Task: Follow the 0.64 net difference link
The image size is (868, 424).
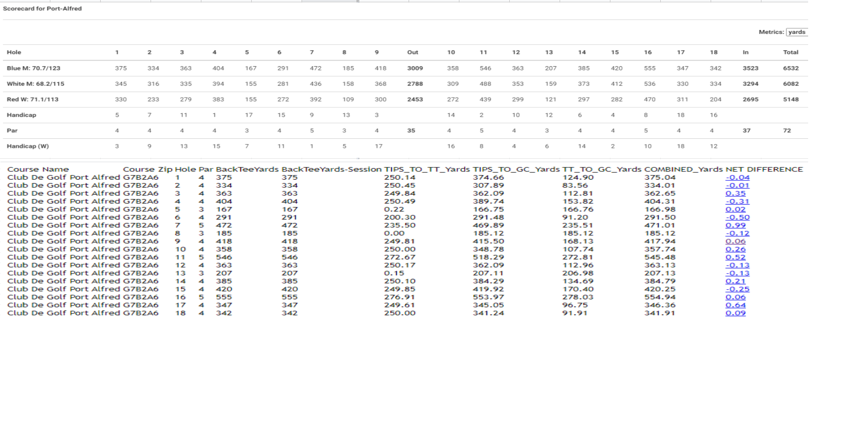Action: 736,305
